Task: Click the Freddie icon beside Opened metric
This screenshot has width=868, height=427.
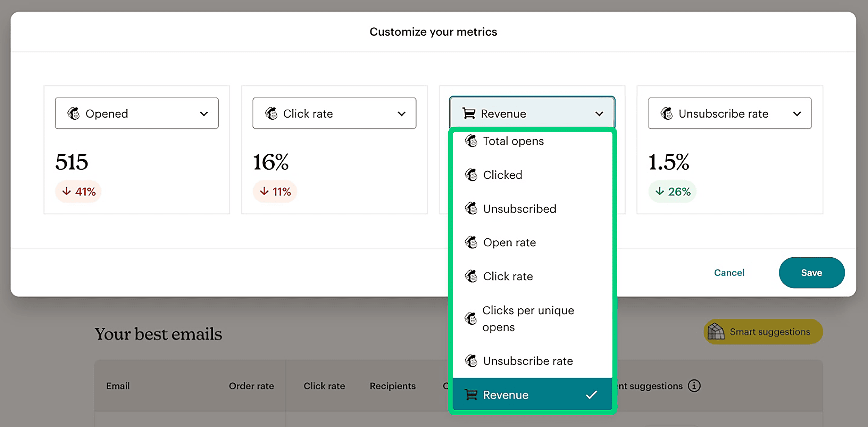Action: tap(74, 113)
